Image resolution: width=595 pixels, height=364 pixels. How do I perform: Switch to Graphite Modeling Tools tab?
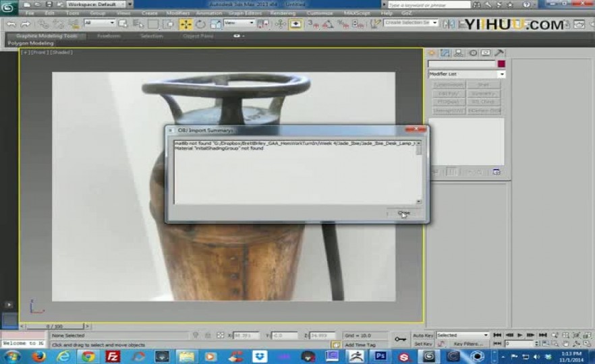(47, 36)
